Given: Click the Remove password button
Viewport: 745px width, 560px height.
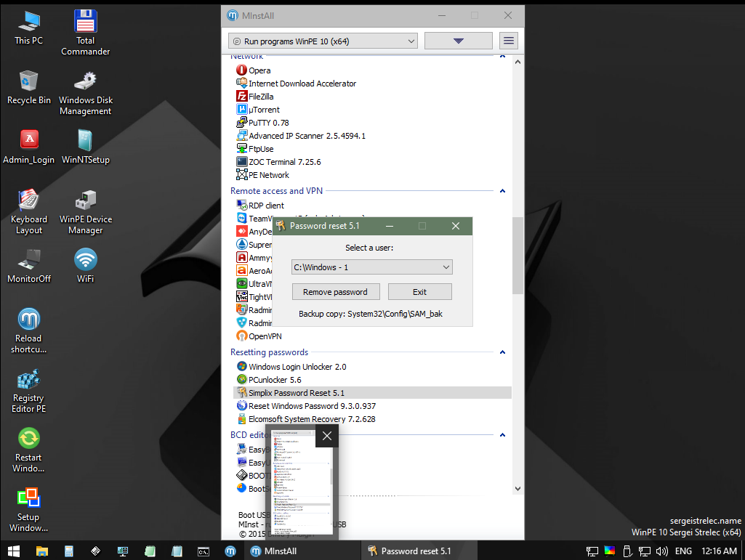Looking at the screenshot, I should (336, 292).
